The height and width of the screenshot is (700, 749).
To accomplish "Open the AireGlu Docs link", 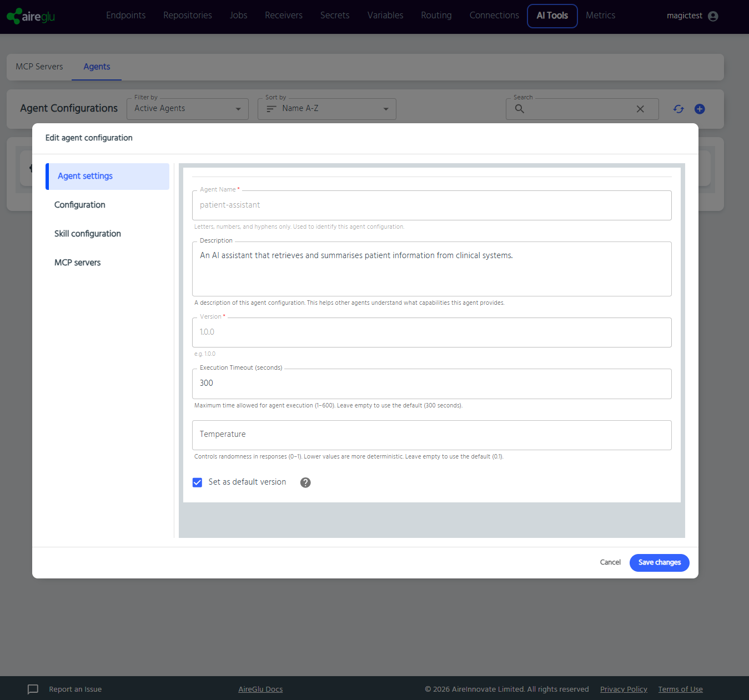I will [x=260, y=689].
